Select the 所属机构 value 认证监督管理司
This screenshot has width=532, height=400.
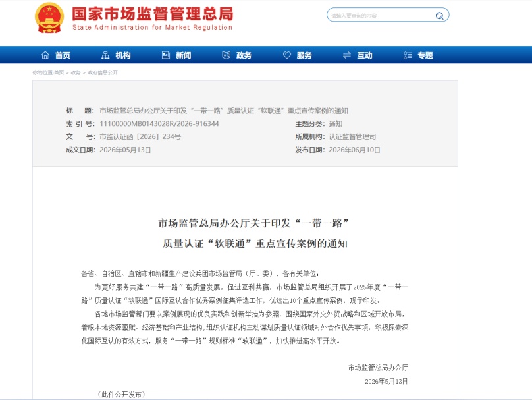[x=352, y=137]
